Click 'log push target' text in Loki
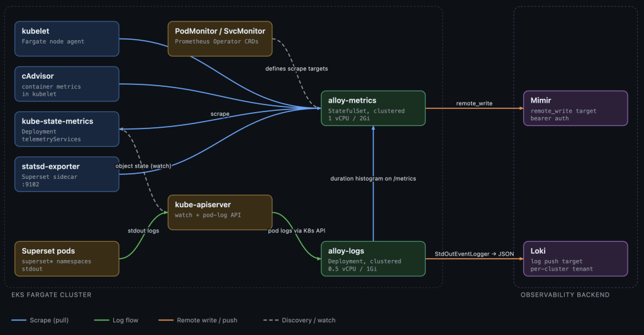This screenshot has height=335, width=644. [x=557, y=261]
